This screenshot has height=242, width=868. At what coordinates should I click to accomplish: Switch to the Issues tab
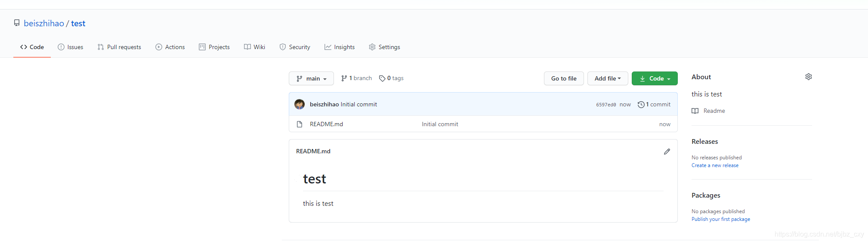tap(71, 47)
